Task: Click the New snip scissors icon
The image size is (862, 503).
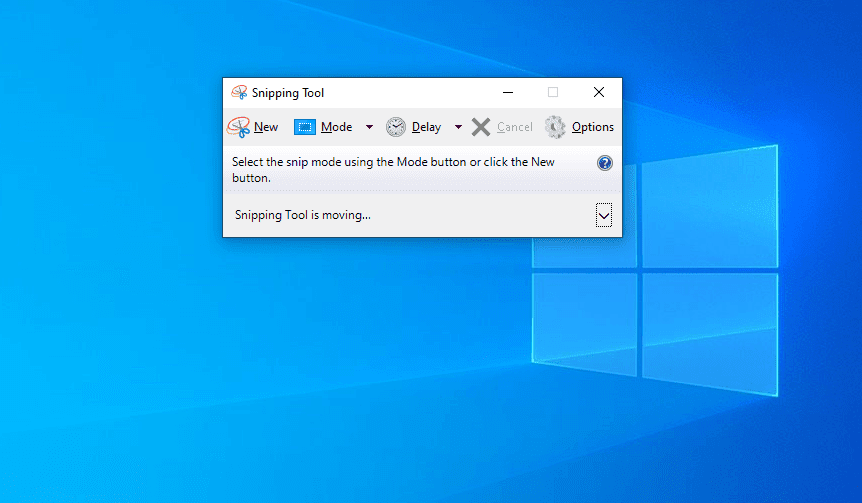Action: 239,127
